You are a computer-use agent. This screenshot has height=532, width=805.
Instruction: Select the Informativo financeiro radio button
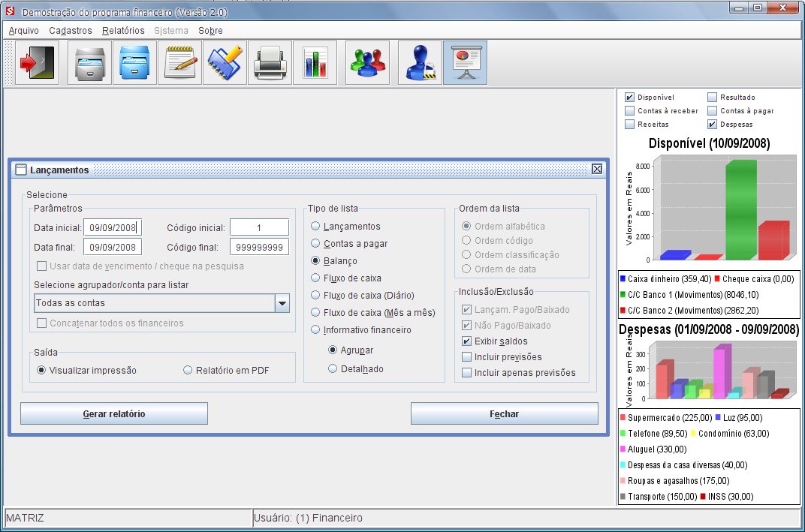tap(315, 329)
